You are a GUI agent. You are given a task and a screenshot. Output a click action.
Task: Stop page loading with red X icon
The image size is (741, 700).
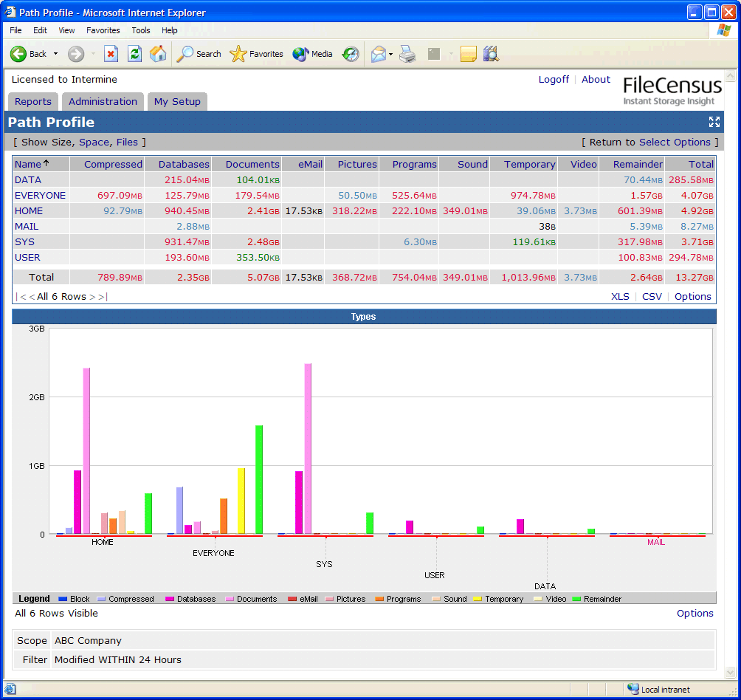point(111,54)
